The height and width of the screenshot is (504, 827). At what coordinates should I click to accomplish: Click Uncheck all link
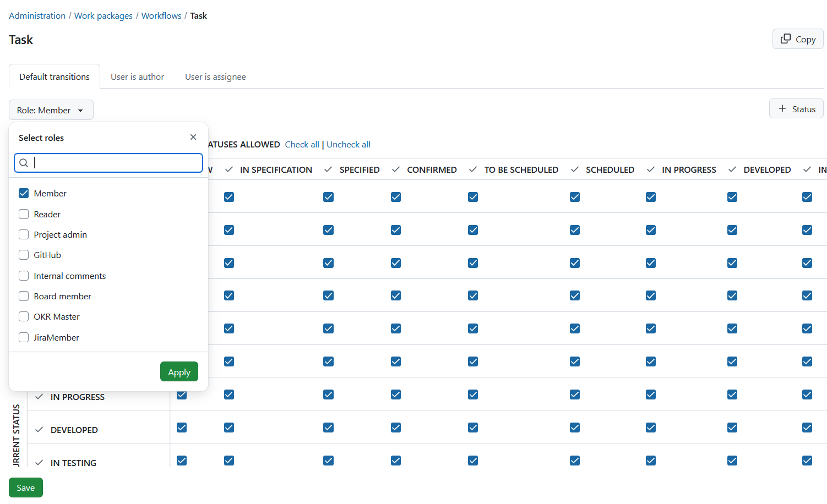[x=349, y=144]
